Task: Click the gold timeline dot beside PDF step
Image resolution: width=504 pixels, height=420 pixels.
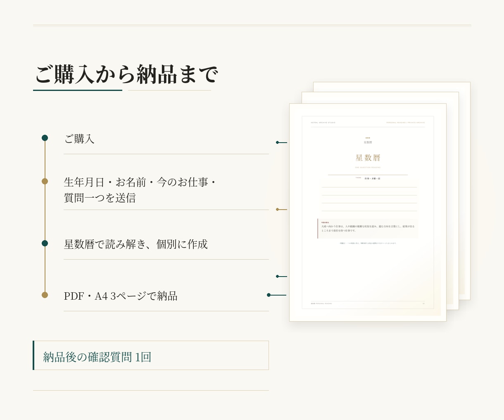Action: point(45,295)
